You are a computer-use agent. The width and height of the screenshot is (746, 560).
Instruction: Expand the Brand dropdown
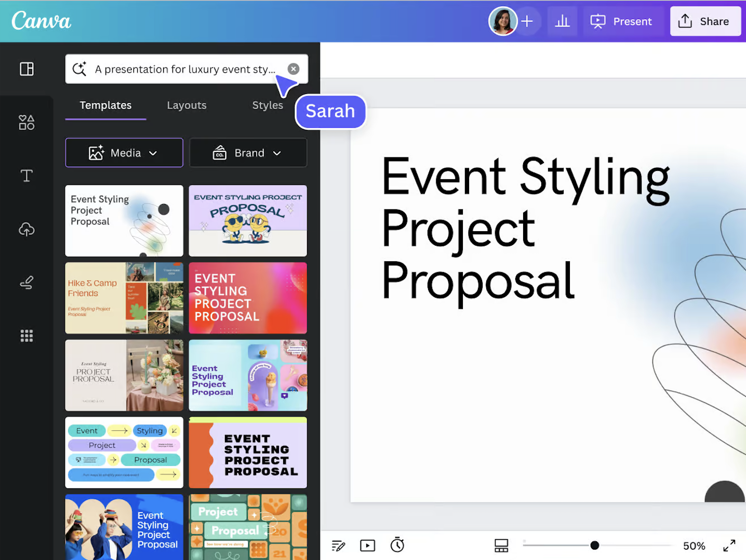248,153
